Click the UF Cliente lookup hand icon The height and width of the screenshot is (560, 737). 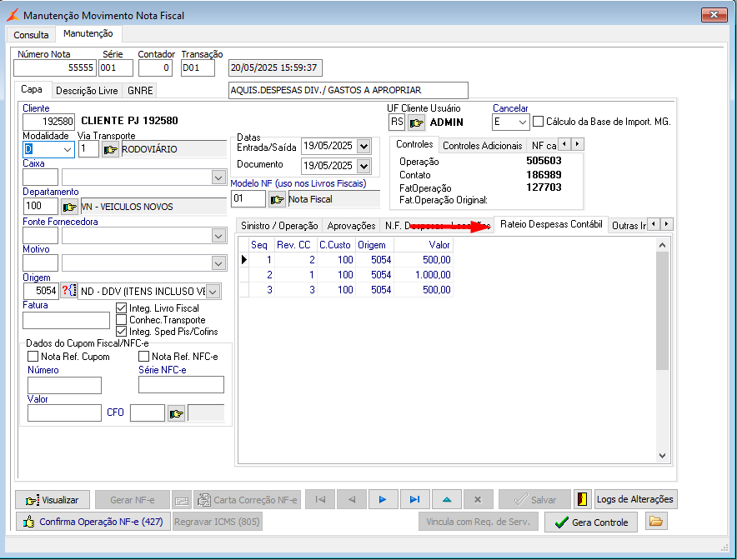(x=416, y=122)
